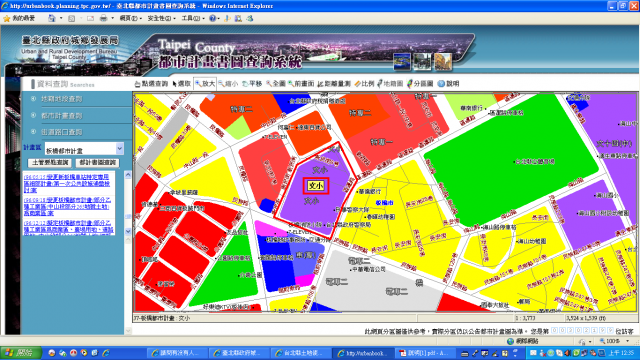Select the 距離量測 distance measure tool
The height and width of the screenshot is (360, 640).
(334, 84)
